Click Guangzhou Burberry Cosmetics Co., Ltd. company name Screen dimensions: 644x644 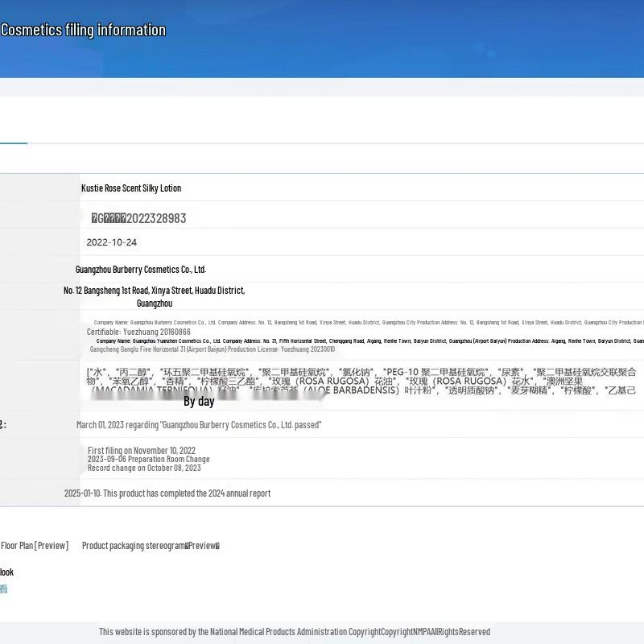coord(141,270)
